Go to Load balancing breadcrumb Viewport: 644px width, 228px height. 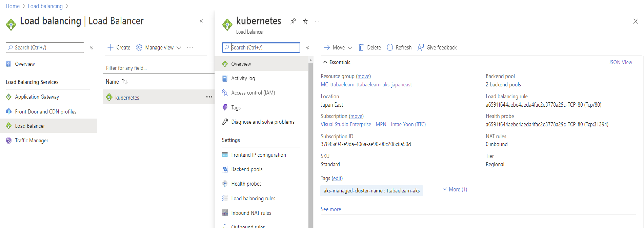[x=45, y=6]
